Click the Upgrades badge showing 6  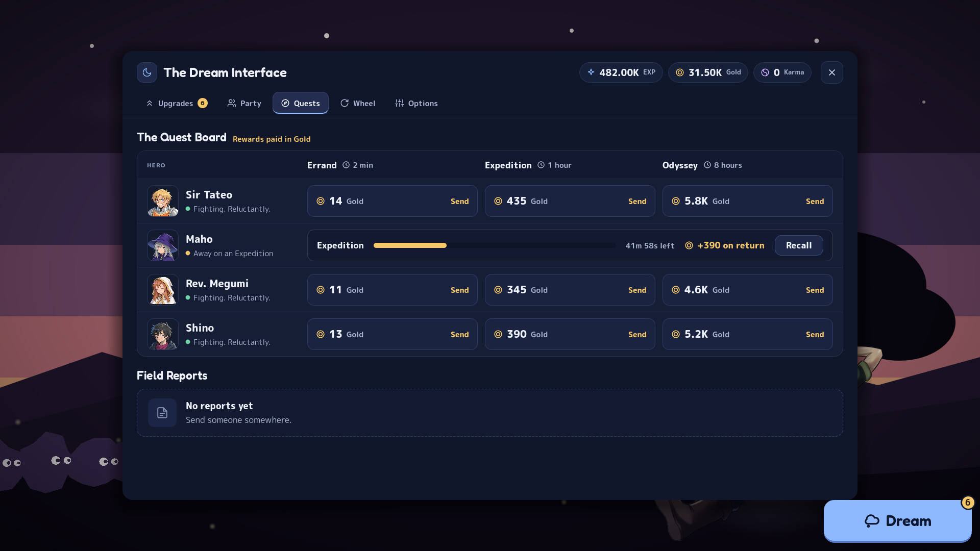coord(203,103)
